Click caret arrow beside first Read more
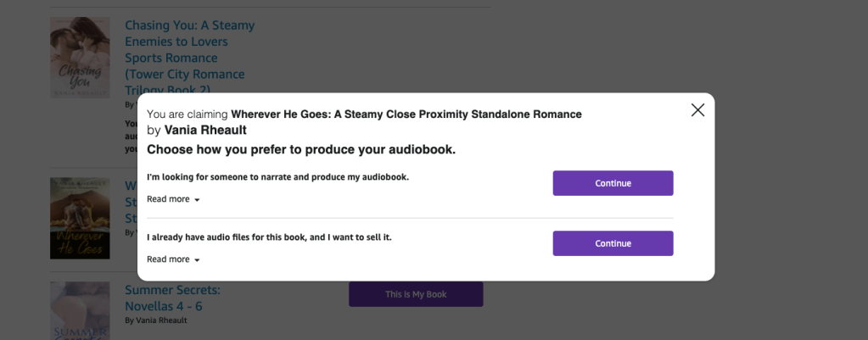 (197, 200)
